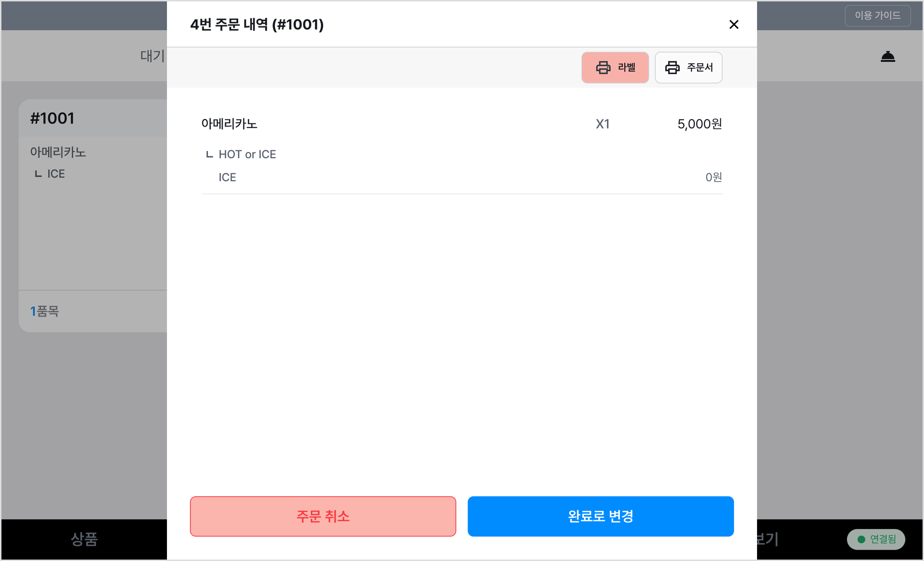Select the 대기 tab
The image size is (924, 561).
(x=152, y=56)
